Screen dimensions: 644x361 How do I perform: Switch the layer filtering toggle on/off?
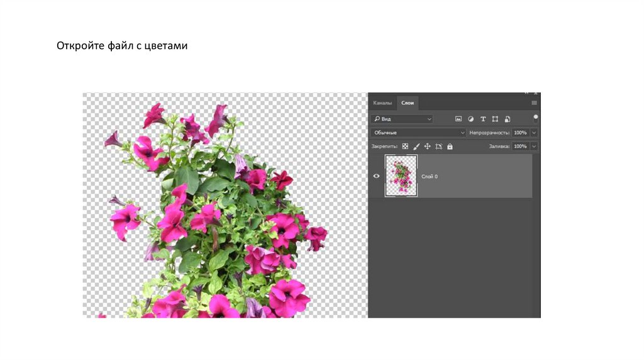pos(536,117)
